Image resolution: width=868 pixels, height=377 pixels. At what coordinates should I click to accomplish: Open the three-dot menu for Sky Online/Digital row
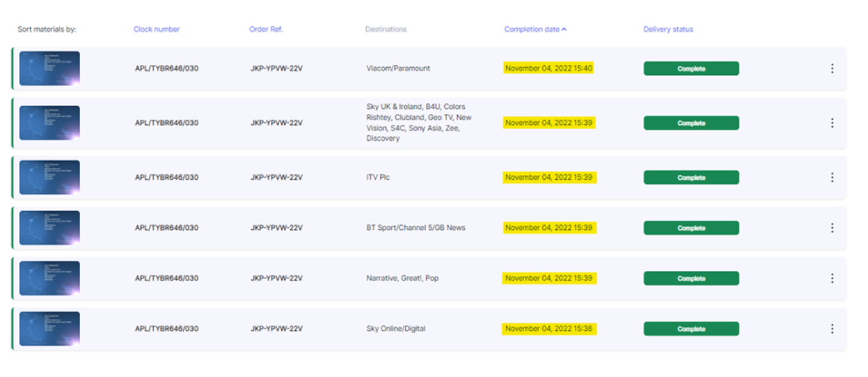[832, 329]
